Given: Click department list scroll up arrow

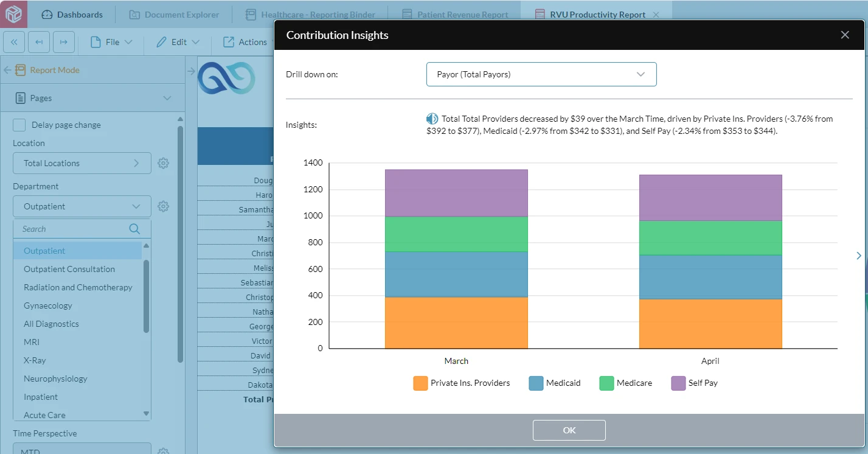Looking at the screenshot, I should tap(146, 245).
